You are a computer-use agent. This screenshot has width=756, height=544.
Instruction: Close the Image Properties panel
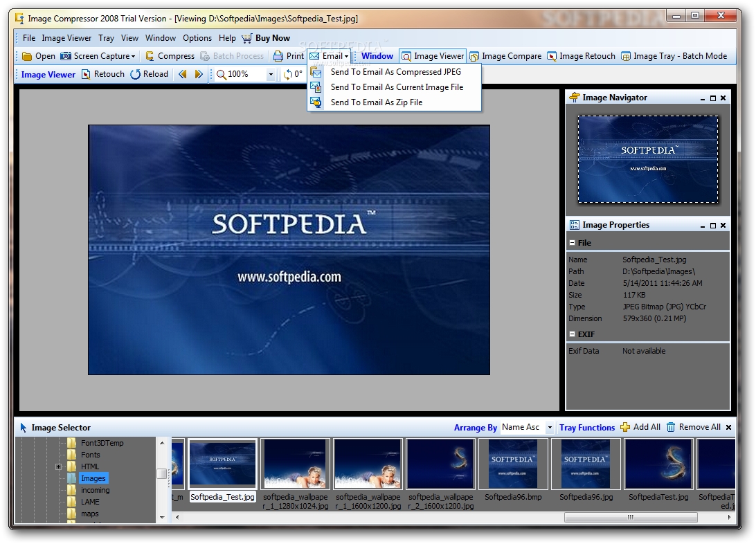[x=723, y=226]
